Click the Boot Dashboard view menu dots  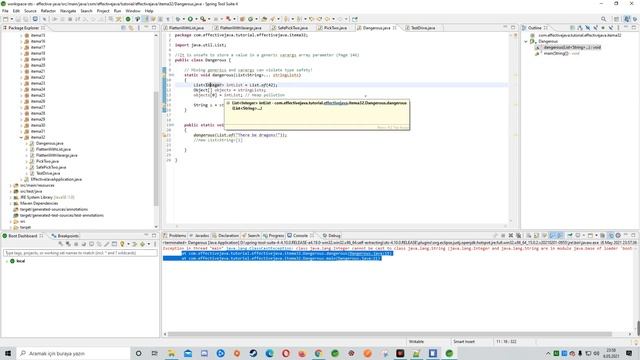pyautogui.click(x=155, y=244)
